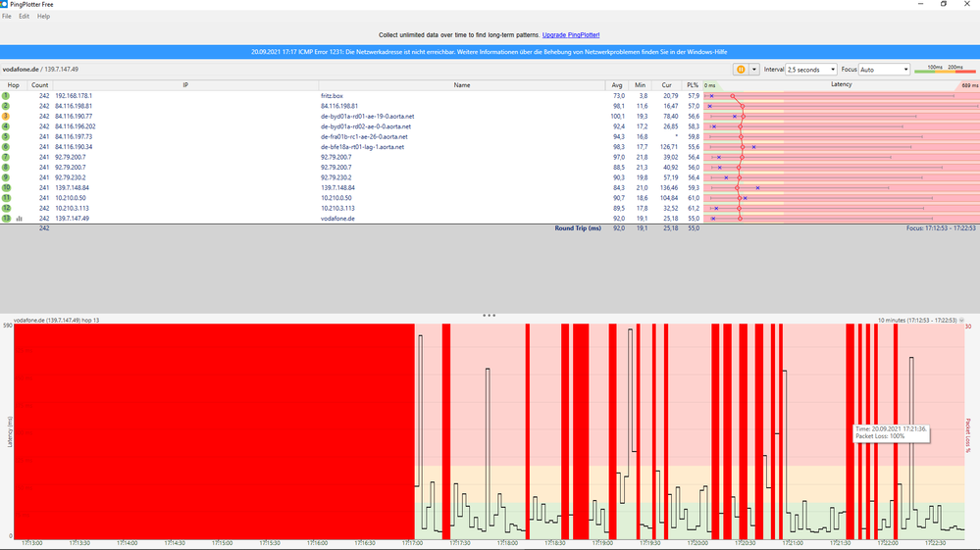Click the vodafone.de hop 13 timeline graph title

tap(56, 321)
